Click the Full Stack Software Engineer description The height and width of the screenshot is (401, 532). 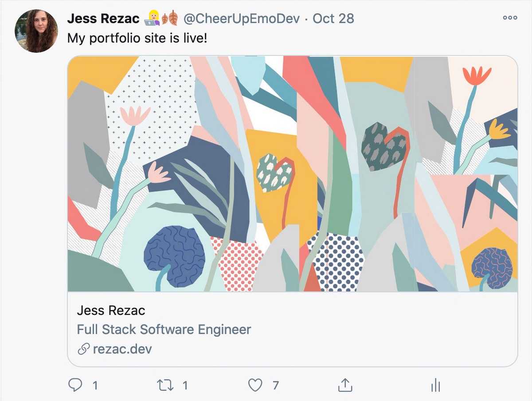click(x=164, y=330)
